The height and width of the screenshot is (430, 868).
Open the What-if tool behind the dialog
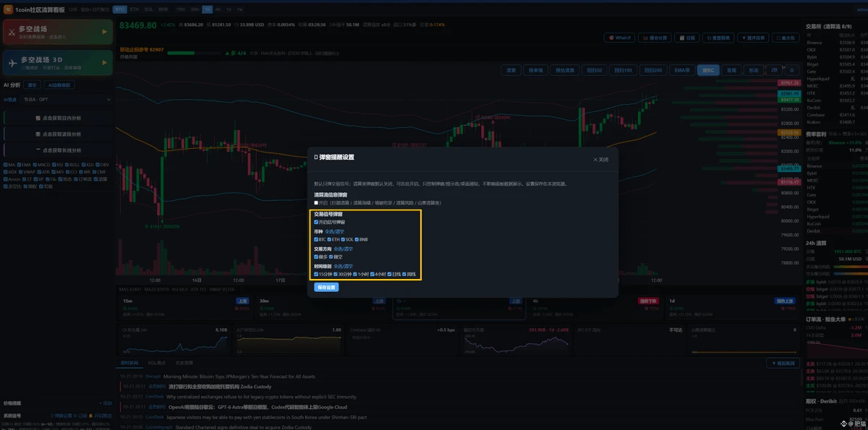[621, 38]
